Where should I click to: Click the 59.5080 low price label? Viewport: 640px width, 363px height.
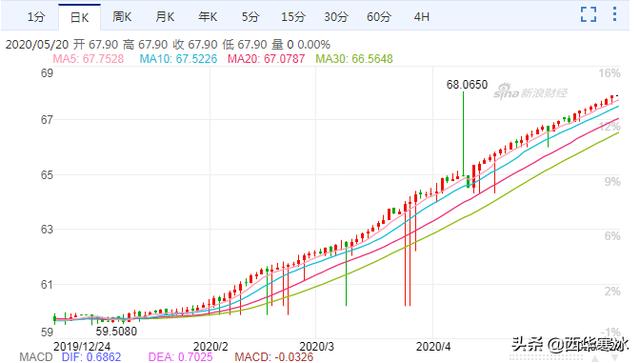116,331
